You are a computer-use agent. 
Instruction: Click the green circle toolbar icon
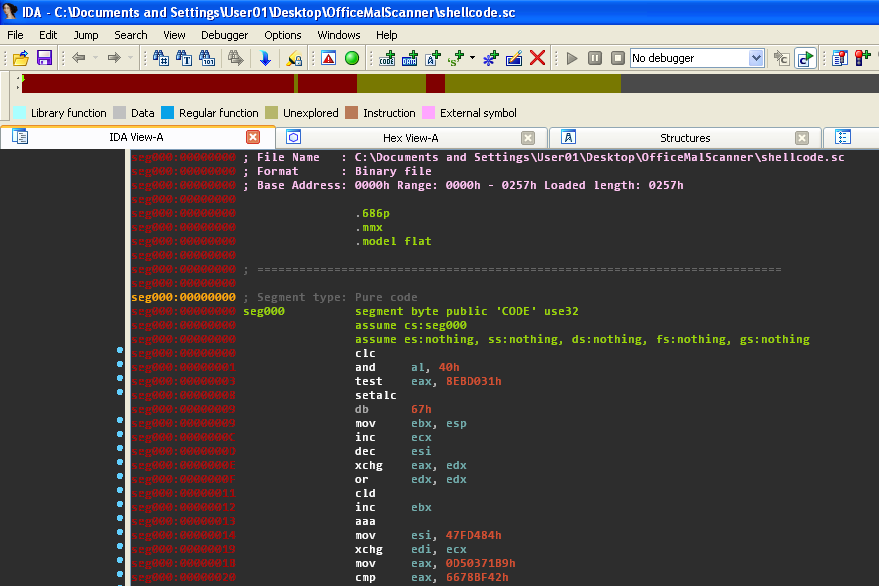click(352, 58)
